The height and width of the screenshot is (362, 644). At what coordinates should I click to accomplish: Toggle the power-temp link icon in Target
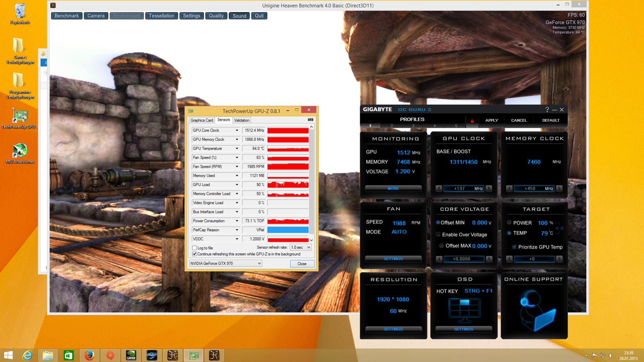coord(559,228)
